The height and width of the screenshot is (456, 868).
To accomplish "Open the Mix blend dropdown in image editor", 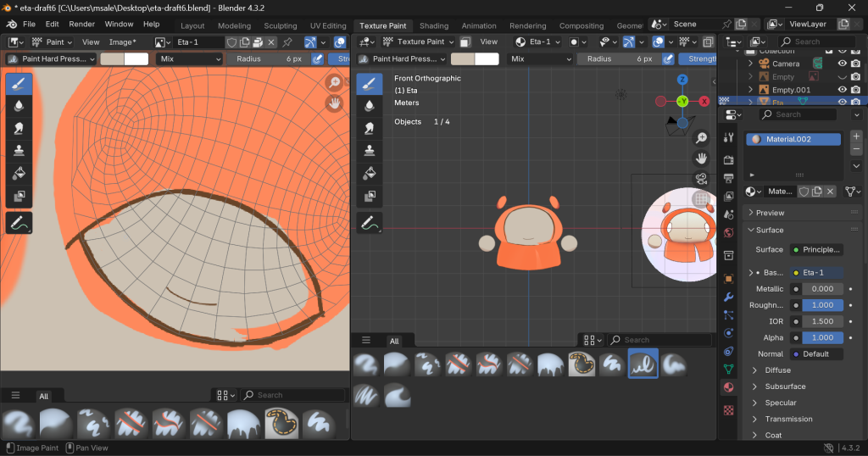I will (190, 58).
